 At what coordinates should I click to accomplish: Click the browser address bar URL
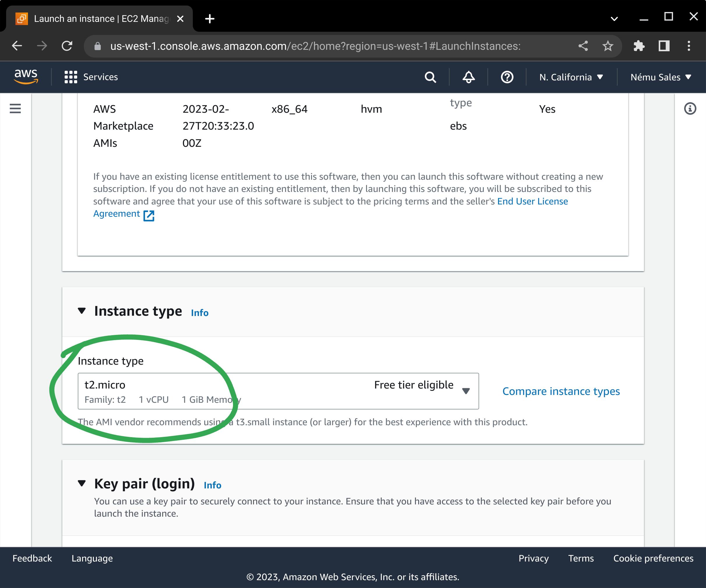point(315,46)
